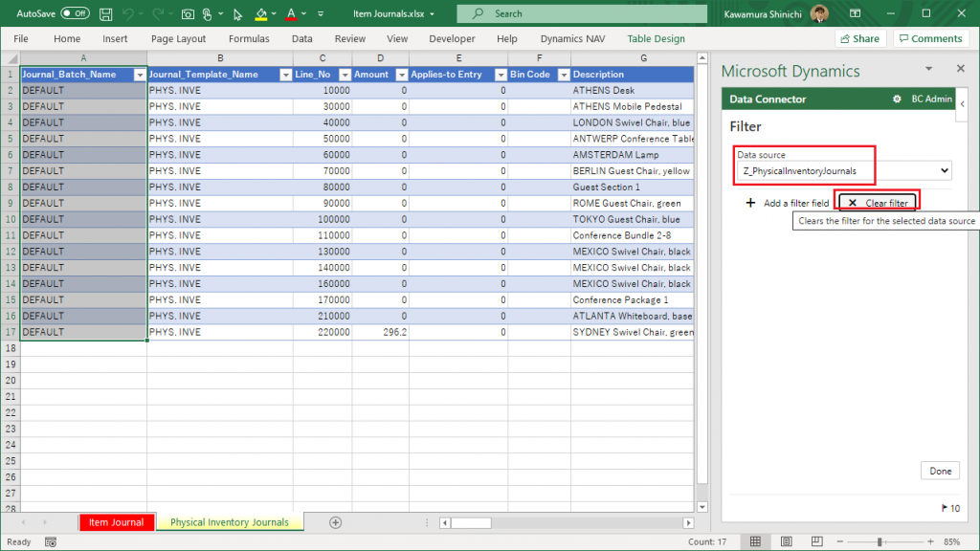Viewport: 980px width, 551px height.
Task: Open font color dropdown arrow
Action: pos(303,13)
